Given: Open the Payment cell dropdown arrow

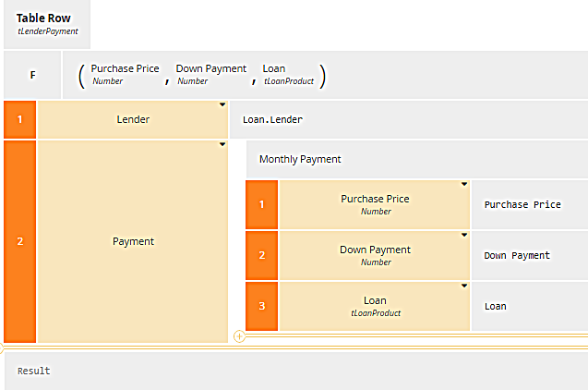Looking at the screenshot, I should pos(222,145).
